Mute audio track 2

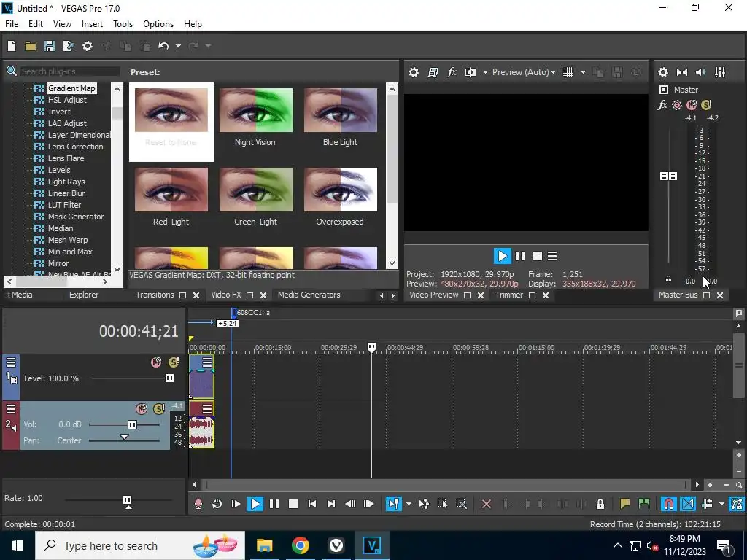[x=142, y=408]
